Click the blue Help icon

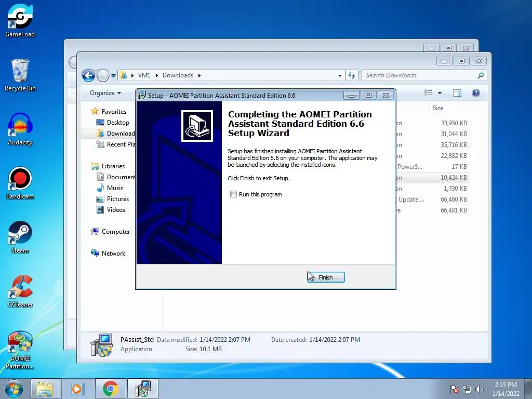pyautogui.click(x=476, y=93)
